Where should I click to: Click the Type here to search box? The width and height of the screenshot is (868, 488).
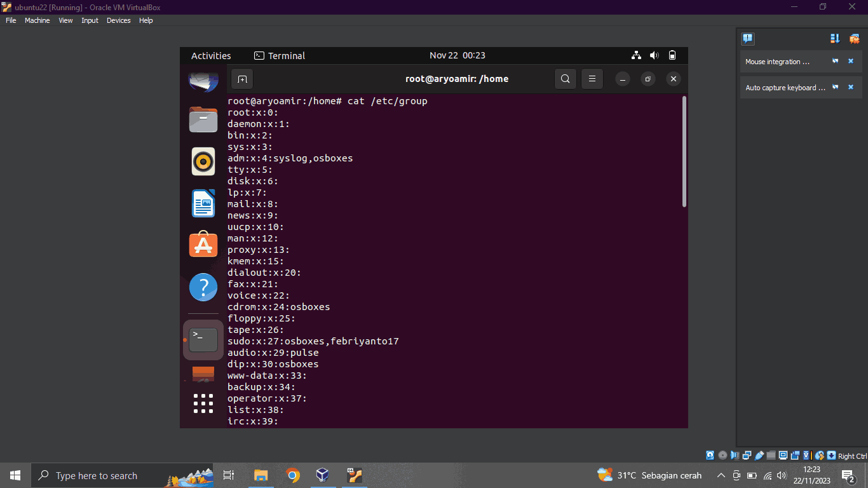[x=122, y=475]
